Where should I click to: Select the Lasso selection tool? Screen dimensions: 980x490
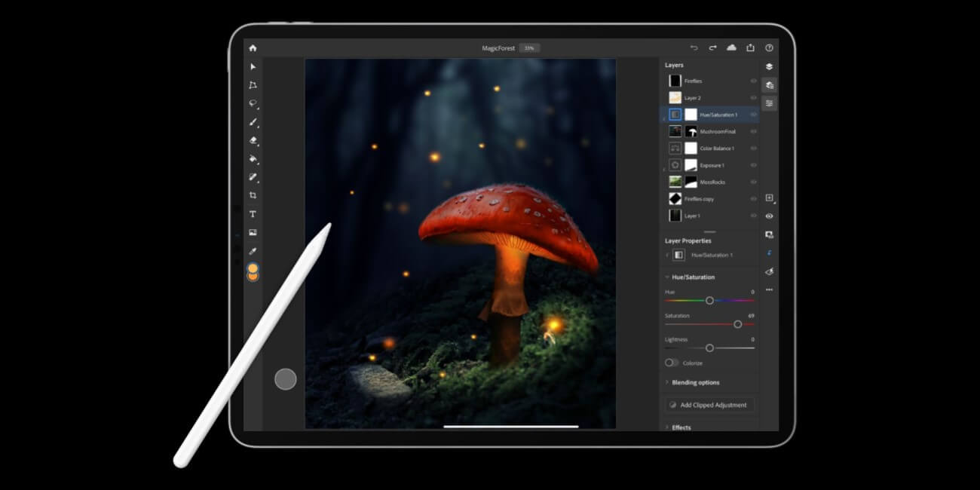pos(253,103)
